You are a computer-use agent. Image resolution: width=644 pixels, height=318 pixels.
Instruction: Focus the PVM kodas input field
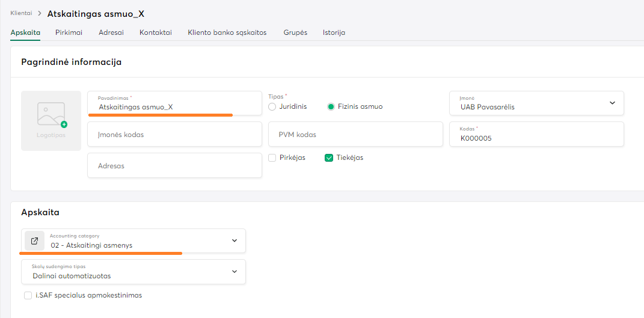coord(355,135)
